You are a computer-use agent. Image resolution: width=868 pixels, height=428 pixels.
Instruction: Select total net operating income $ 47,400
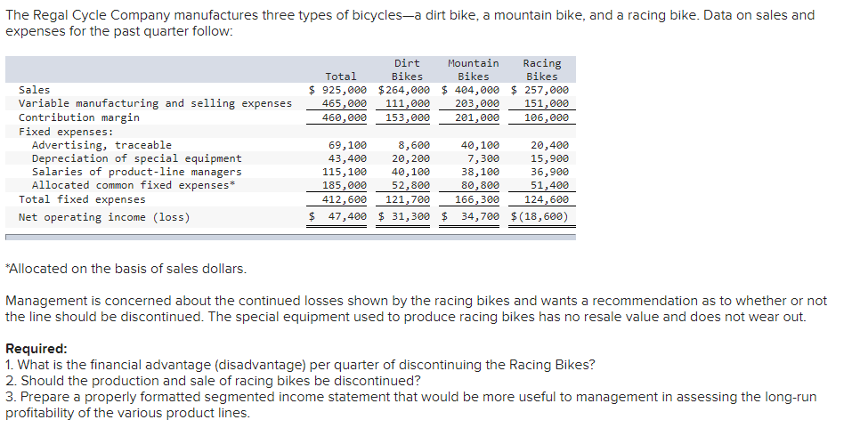tap(337, 217)
